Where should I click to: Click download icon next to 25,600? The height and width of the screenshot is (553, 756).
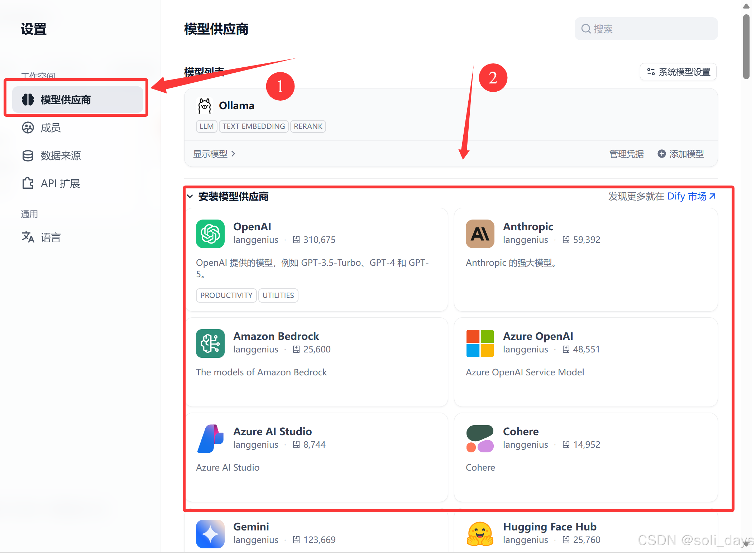(296, 349)
